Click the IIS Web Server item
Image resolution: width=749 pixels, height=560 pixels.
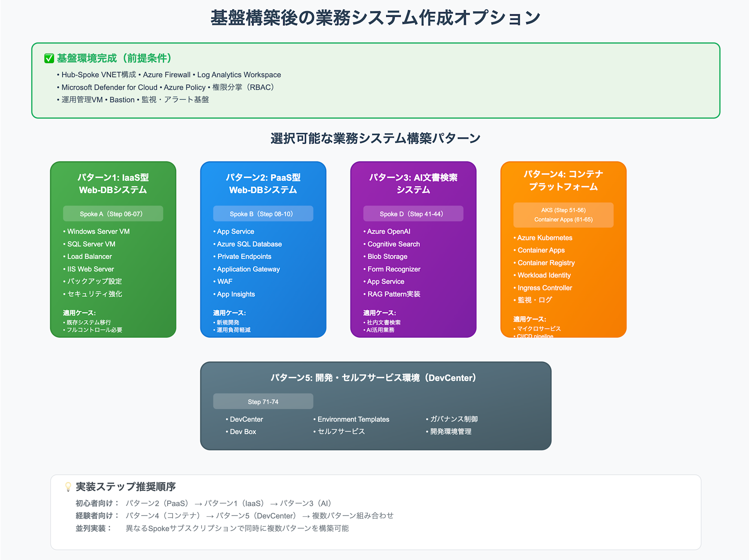tap(88, 269)
